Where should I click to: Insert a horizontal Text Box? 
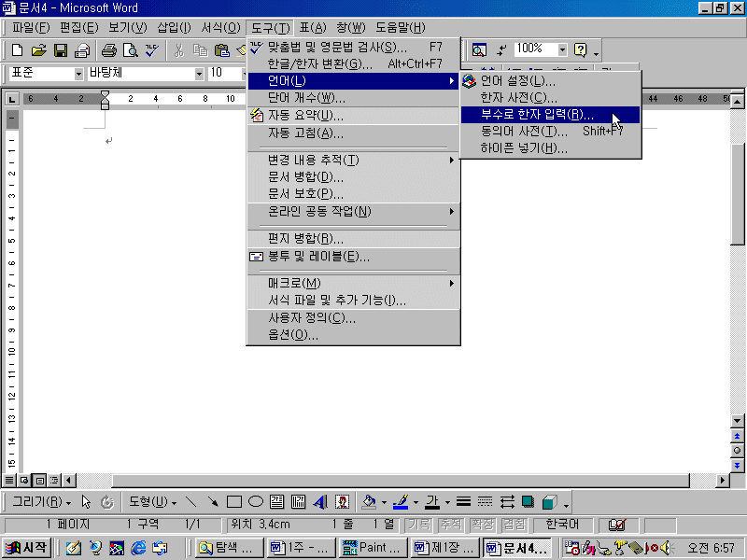276,502
